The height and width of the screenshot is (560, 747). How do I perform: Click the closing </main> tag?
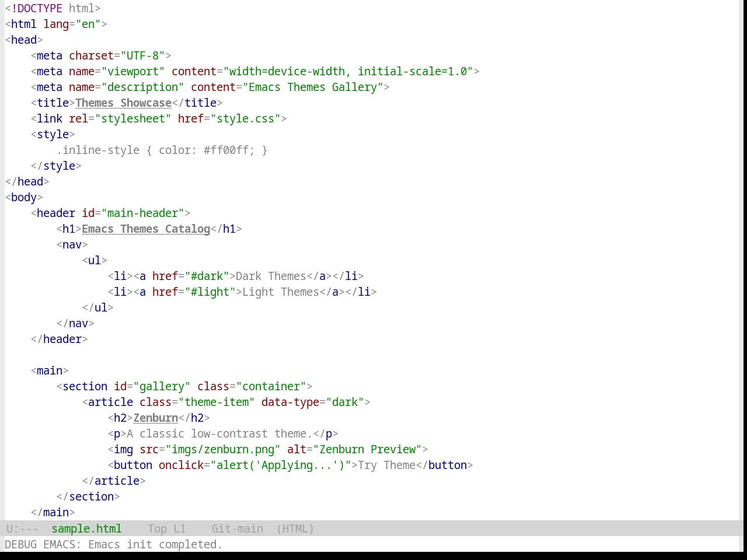[53, 513]
